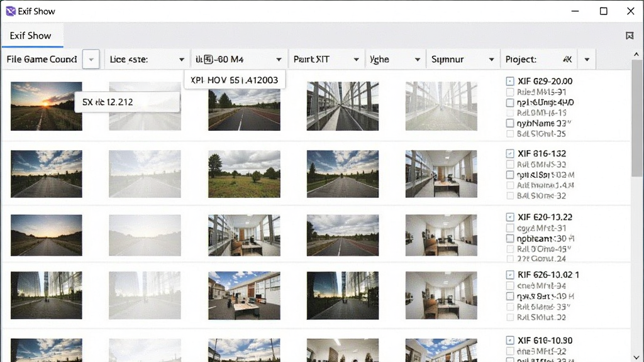Toggle the XIF 816-132 checkbox
Viewport: 644px width, 362px height.
pos(509,153)
